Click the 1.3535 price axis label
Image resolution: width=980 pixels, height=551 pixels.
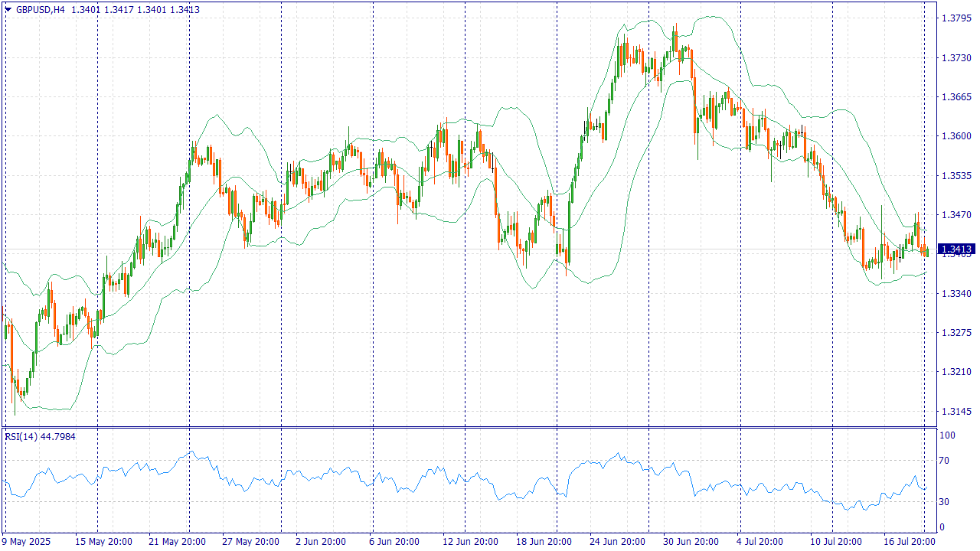pos(956,175)
